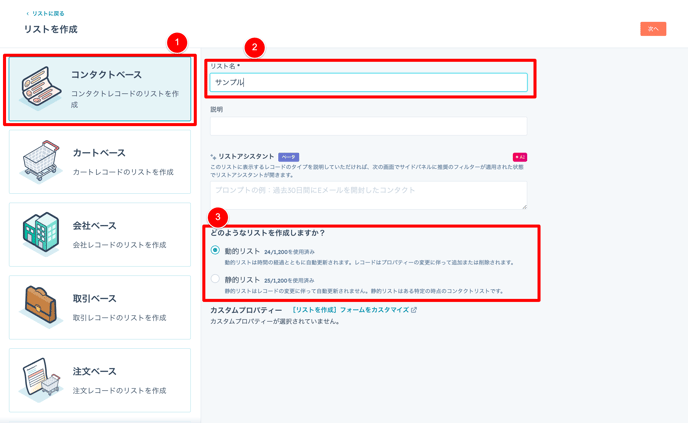Click the リストを作成 page title
Image resolution: width=688 pixels, height=423 pixels.
click(x=51, y=29)
